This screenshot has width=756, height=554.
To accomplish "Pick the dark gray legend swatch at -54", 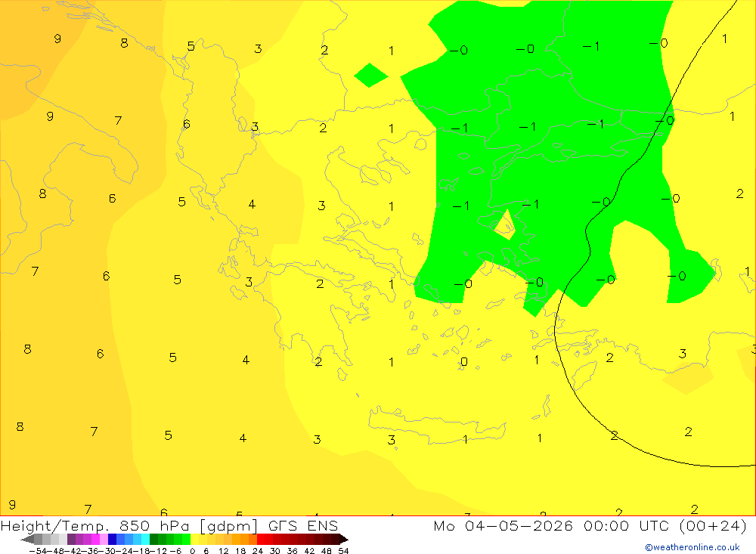I will click(38, 539).
